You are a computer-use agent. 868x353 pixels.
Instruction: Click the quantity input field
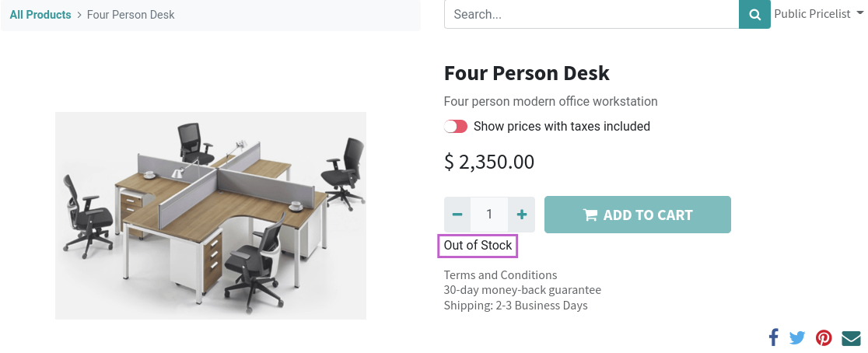489,214
